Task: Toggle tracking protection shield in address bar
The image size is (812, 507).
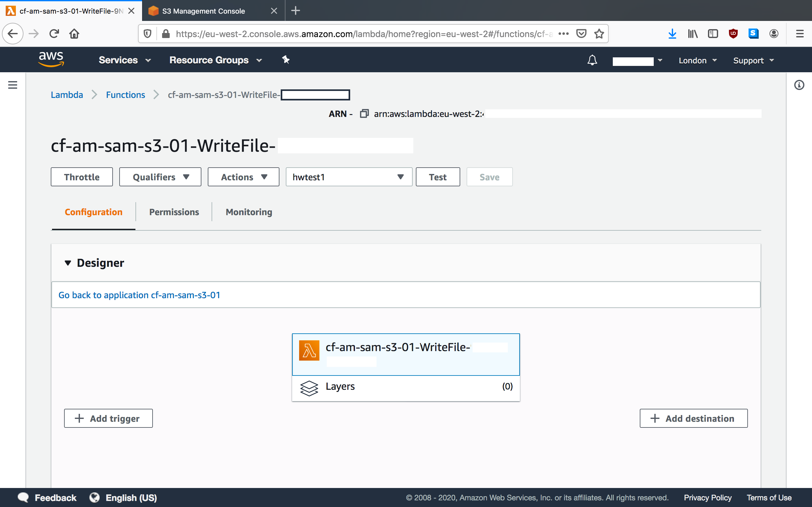Action: [147, 34]
